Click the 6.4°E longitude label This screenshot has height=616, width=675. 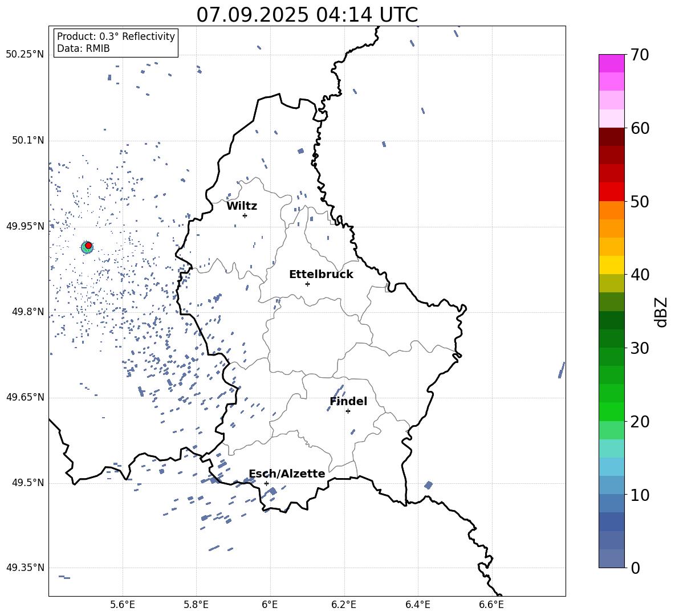click(x=418, y=605)
